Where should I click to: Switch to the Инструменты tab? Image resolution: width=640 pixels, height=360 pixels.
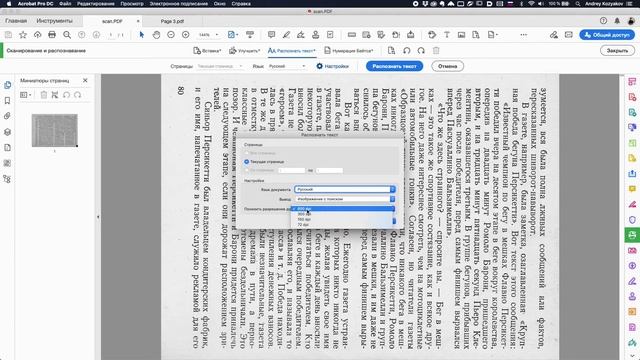click(54, 21)
